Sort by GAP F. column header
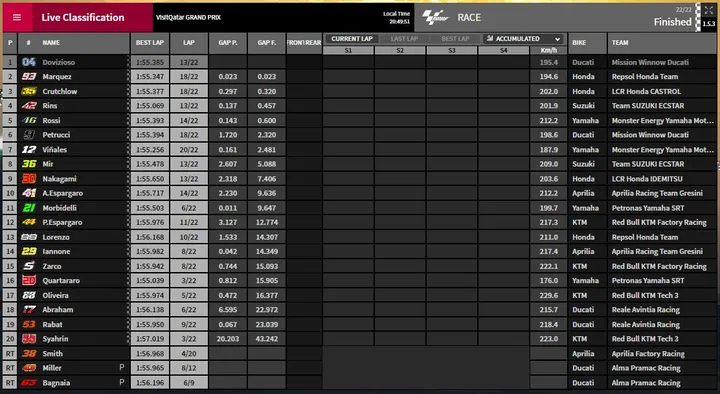 point(267,43)
